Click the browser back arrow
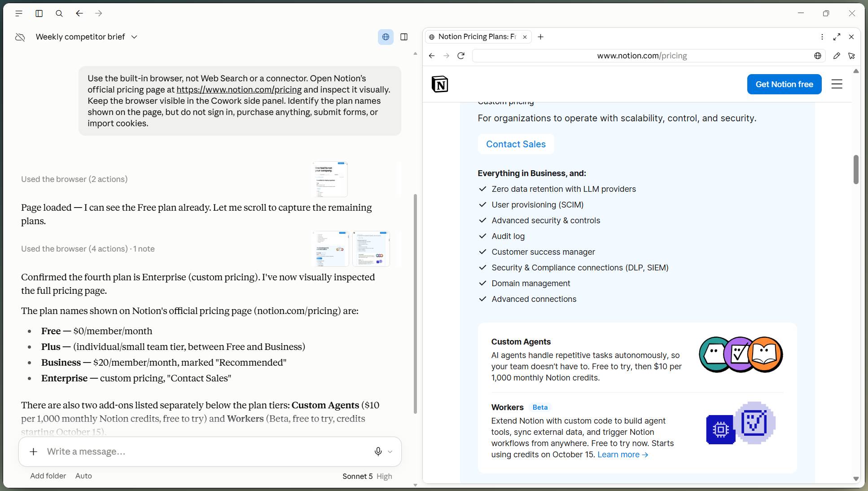This screenshot has width=868, height=491. 432,56
